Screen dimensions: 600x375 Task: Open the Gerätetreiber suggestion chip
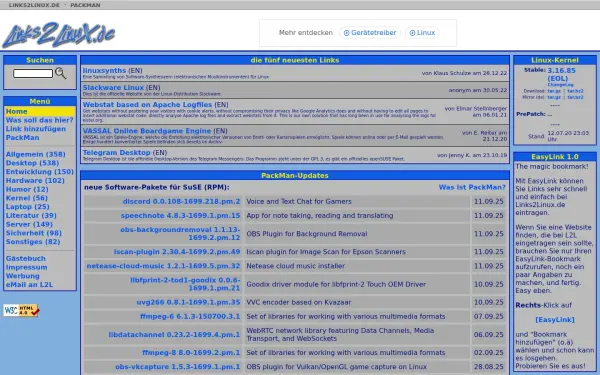coord(370,33)
